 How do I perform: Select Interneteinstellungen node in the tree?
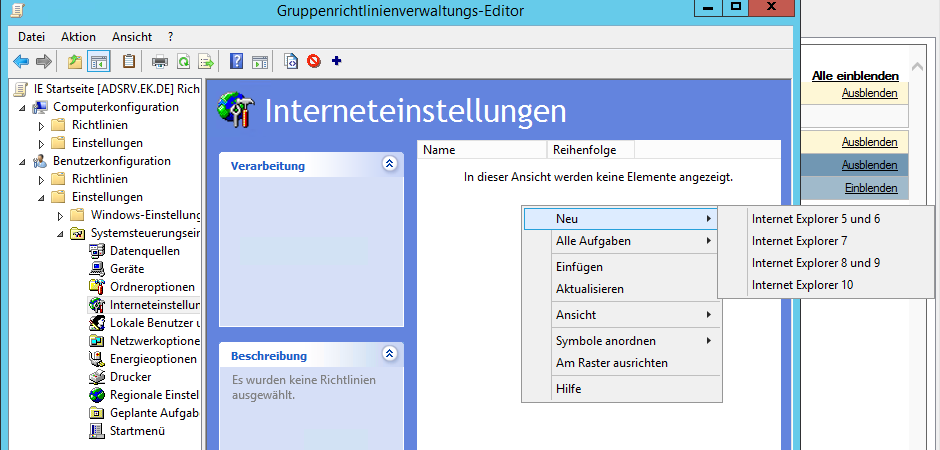[154, 305]
